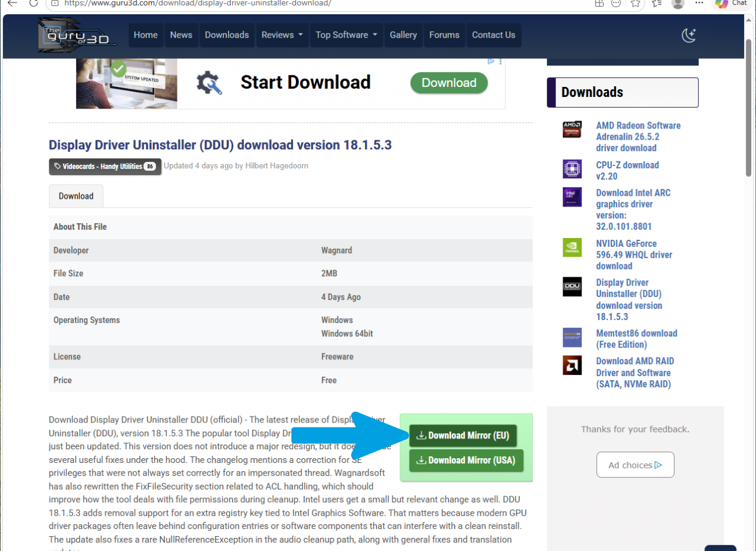
Task: Click the NVIDIA logo icon
Action: click(572, 248)
